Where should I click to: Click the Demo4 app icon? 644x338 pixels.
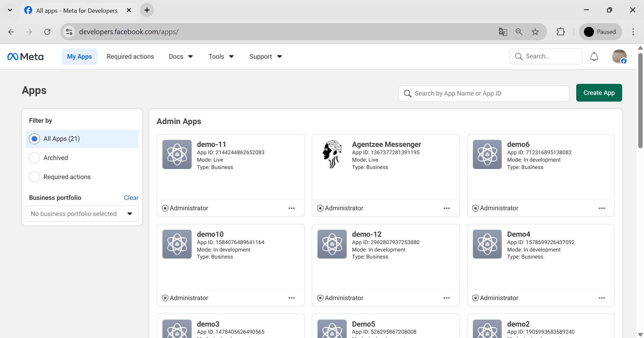coord(487,244)
